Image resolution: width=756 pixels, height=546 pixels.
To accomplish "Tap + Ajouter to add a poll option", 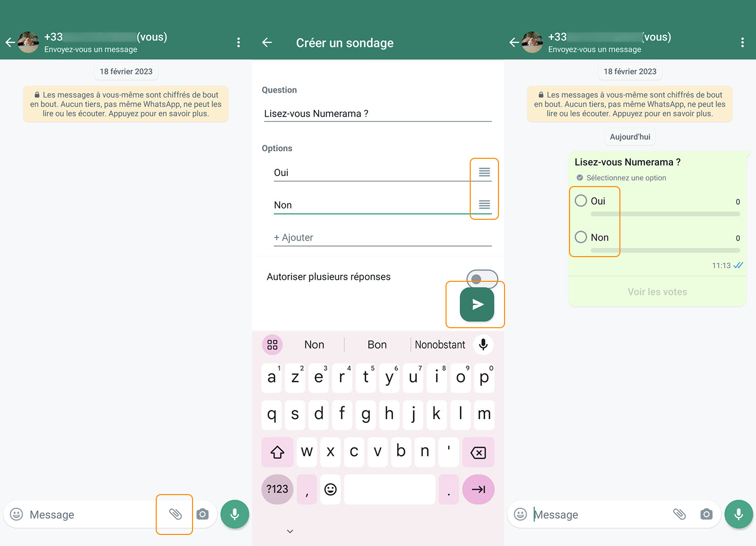I will coord(294,237).
